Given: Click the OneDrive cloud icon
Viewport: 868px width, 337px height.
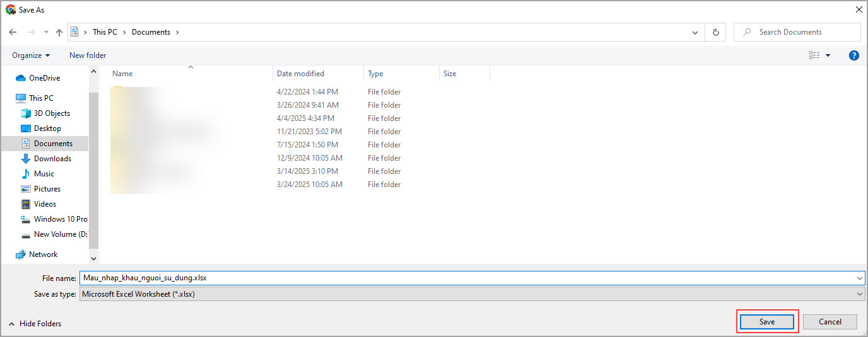Looking at the screenshot, I should pos(20,78).
